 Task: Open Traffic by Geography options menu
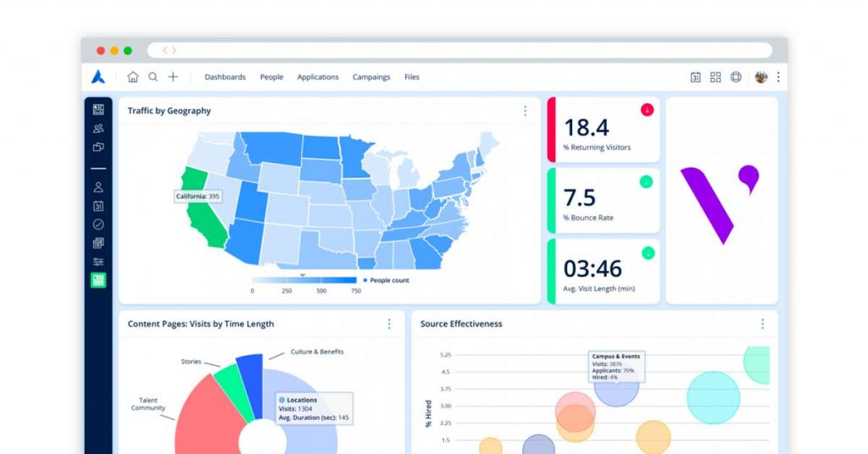point(526,111)
